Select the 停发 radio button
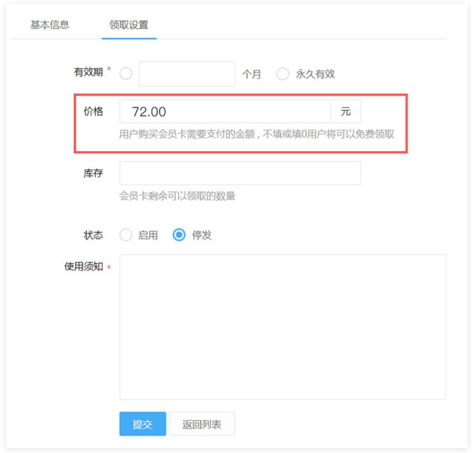The width and height of the screenshot is (476, 453). [179, 235]
